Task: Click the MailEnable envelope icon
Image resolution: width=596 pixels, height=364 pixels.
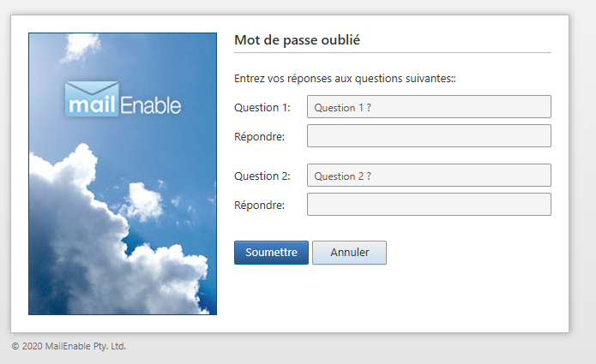Action: pos(92,98)
